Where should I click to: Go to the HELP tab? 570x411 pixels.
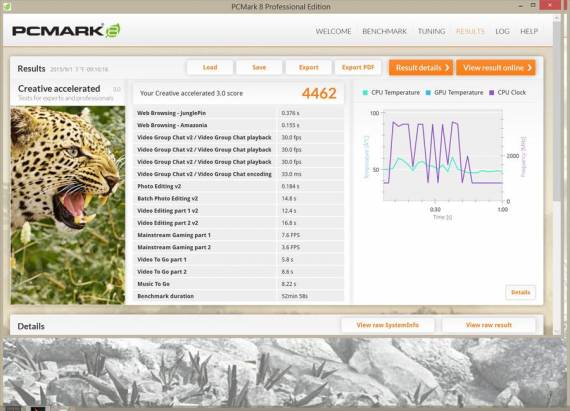click(x=529, y=32)
